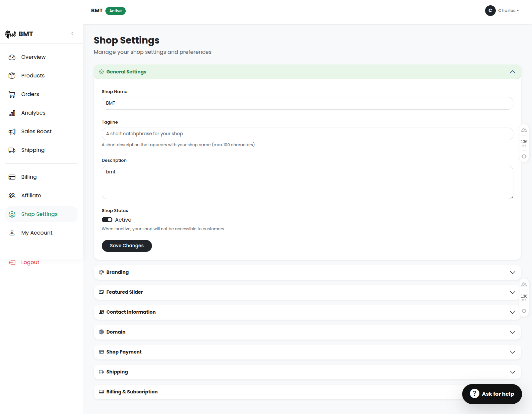Click the Shipping truck icon in sidebar
The height and width of the screenshot is (414, 532).
pyautogui.click(x=12, y=150)
